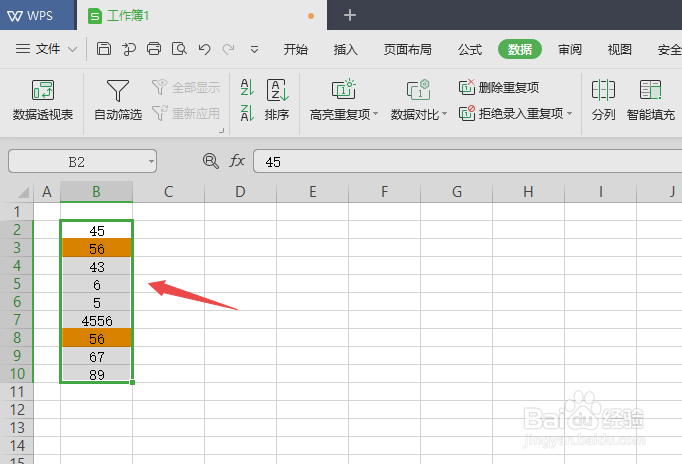The image size is (682, 464).
Task: Select cell containing 89
Action: [x=97, y=374]
